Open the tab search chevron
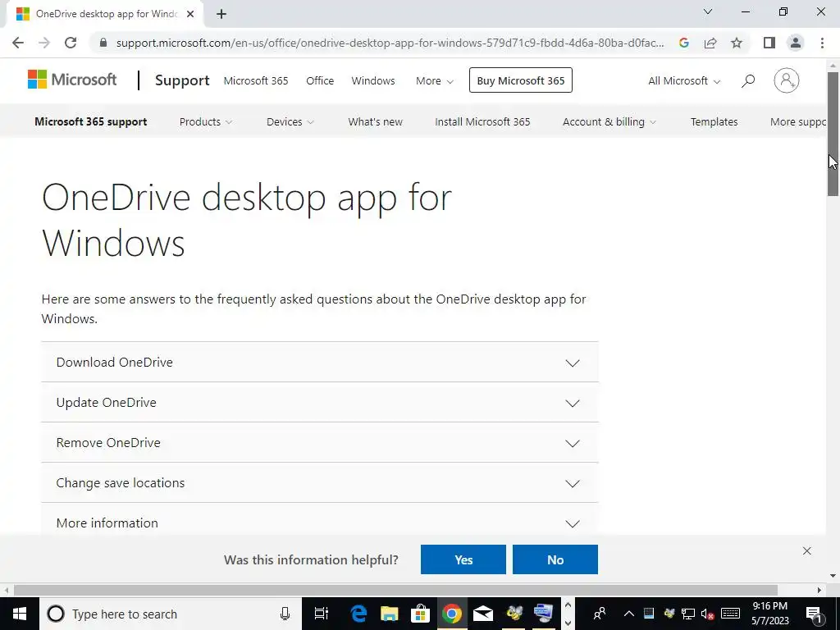The height and width of the screenshot is (630, 840). [708, 11]
